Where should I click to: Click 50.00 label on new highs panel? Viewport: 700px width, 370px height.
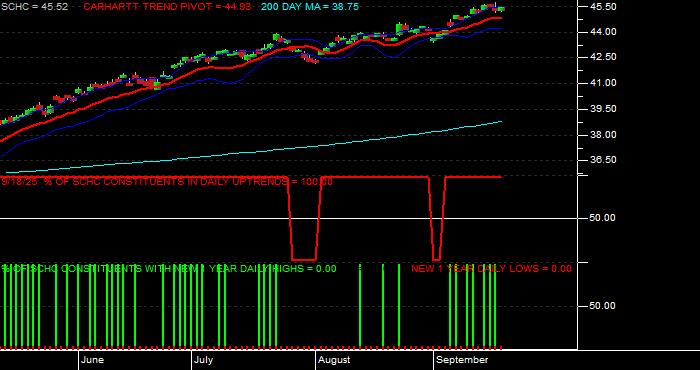(603, 305)
